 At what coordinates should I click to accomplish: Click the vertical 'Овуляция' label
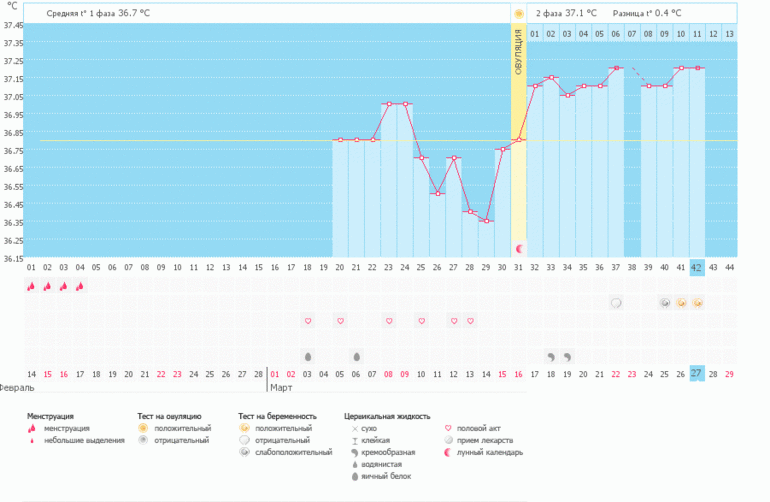pyautogui.click(x=519, y=52)
